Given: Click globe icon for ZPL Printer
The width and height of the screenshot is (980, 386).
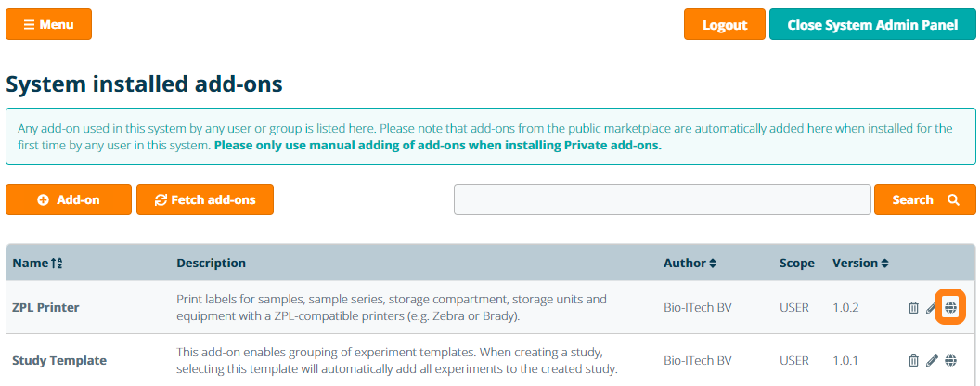Looking at the screenshot, I should tap(950, 307).
